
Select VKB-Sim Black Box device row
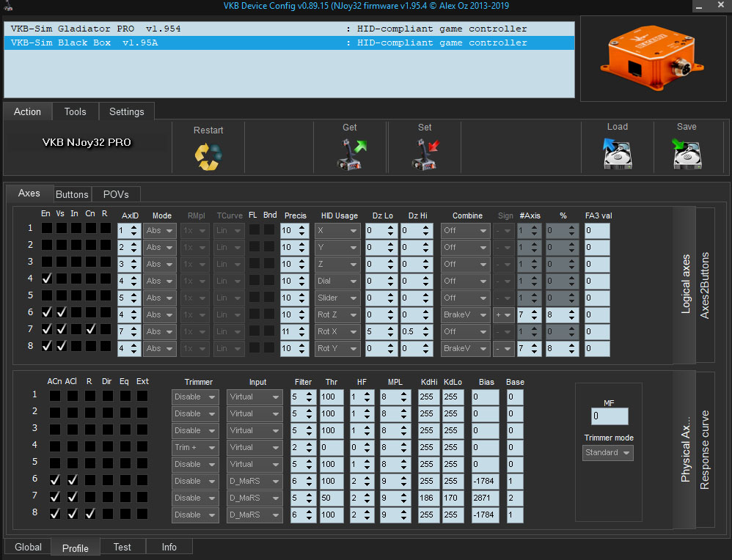[x=290, y=43]
